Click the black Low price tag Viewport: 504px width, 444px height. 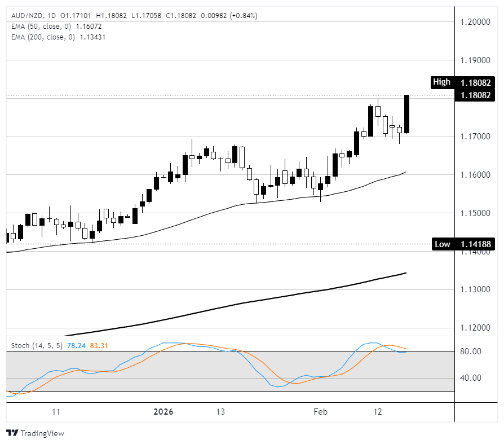[443, 244]
